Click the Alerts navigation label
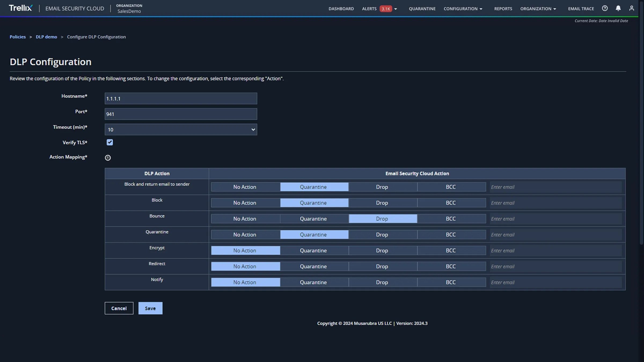The width and height of the screenshot is (644, 362). (x=369, y=9)
